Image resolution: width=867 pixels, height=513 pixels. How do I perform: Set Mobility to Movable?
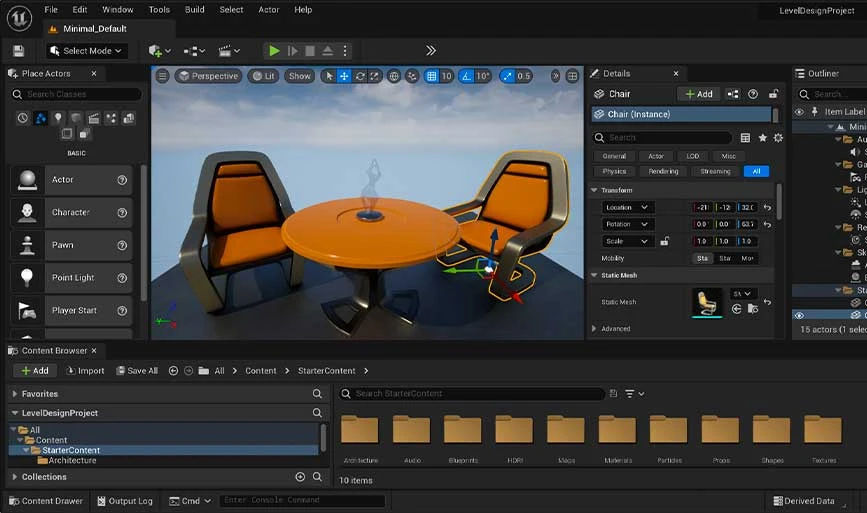click(x=747, y=258)
